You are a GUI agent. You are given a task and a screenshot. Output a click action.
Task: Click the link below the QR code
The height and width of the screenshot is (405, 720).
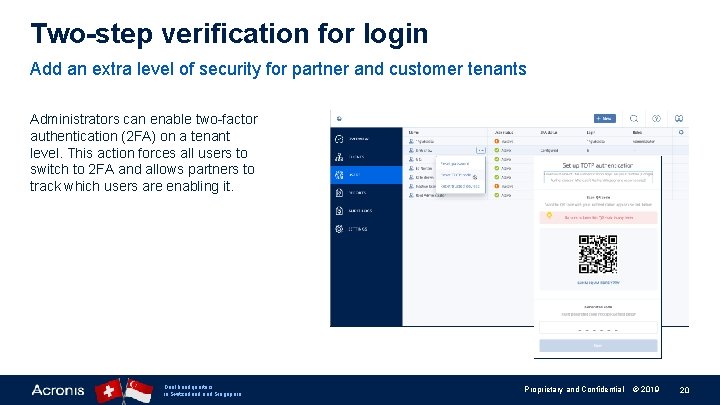click(598, 283)
